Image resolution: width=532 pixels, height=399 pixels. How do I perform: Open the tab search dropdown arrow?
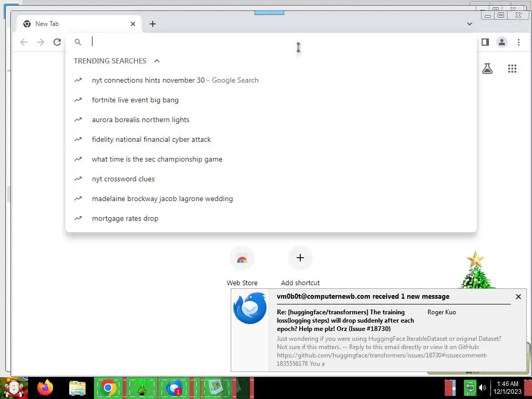tap(470, 24)
